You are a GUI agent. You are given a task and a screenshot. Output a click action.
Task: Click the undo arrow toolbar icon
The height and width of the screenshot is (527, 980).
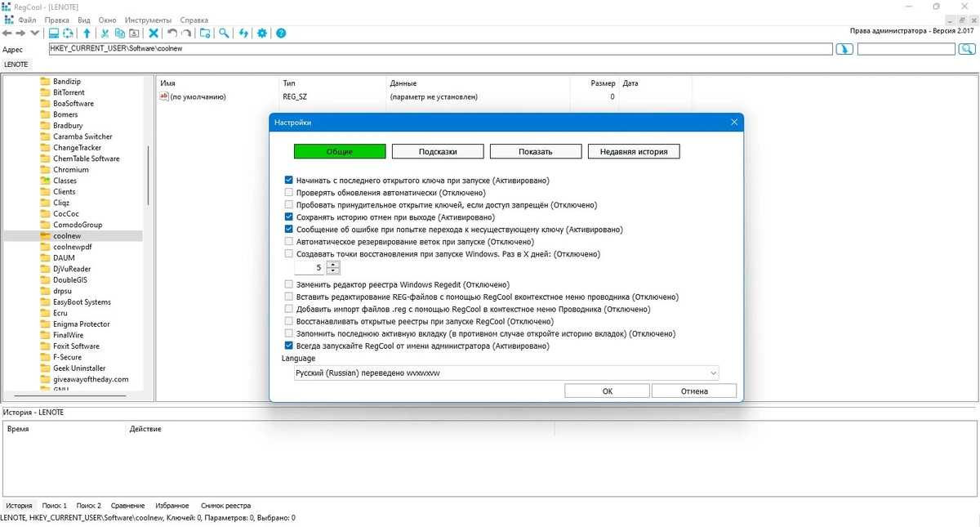pyautogui.click(x=171, y=33)
